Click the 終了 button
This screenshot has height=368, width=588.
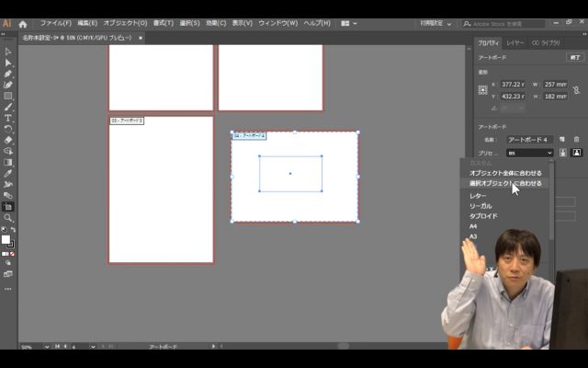tap(575, 57)
